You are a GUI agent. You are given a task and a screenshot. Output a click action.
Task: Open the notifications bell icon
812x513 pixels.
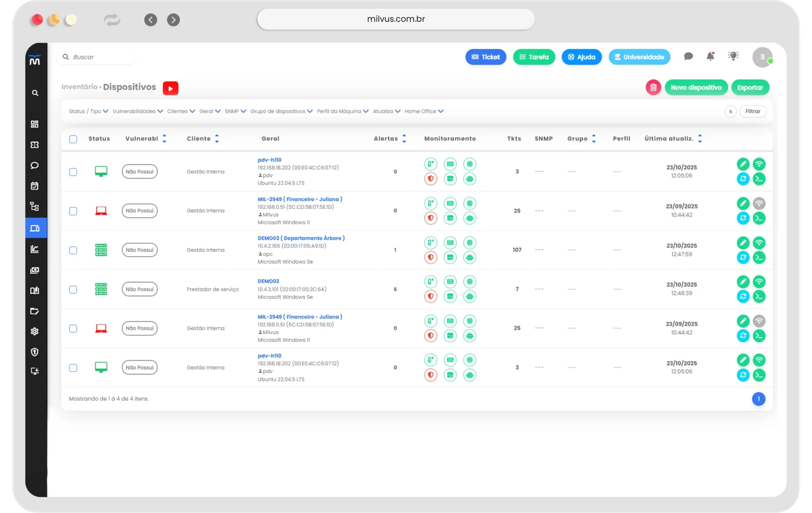(x=710, y=57)
